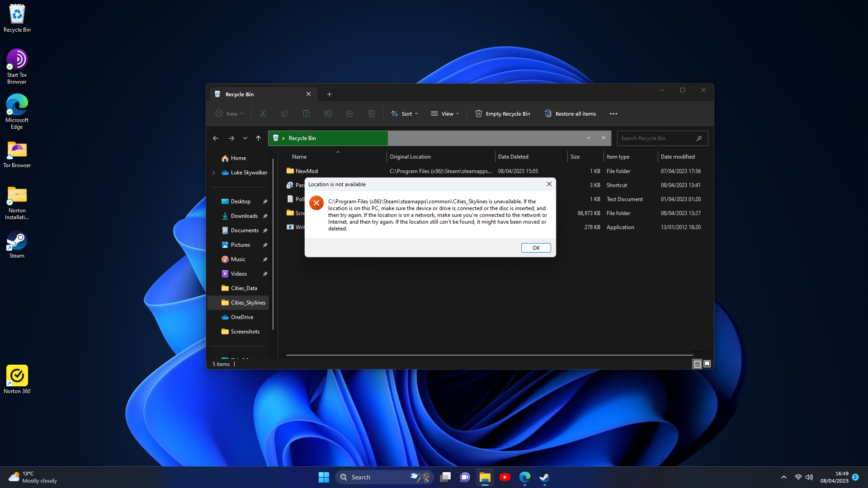This screenshot has height=488, width=868.
Task: Open recent locations dropdown chevron
Action: (245, 138)
